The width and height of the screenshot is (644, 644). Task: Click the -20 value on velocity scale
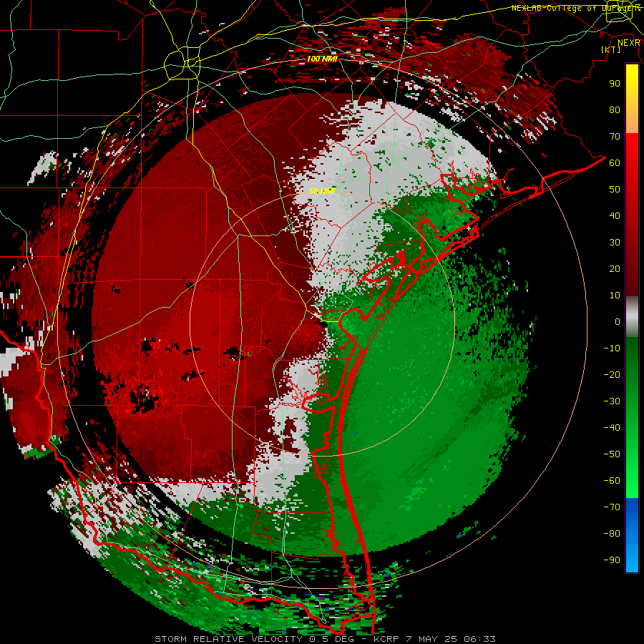pos(612,374)
